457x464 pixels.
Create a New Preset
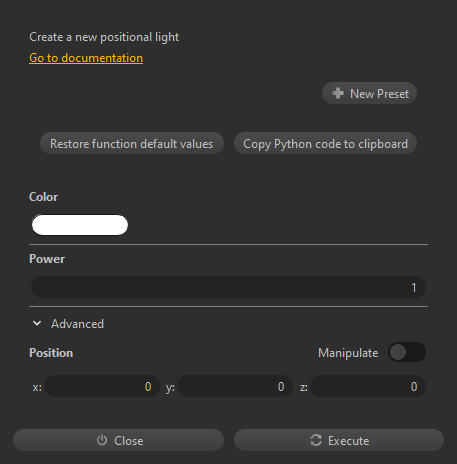point(369,93)
